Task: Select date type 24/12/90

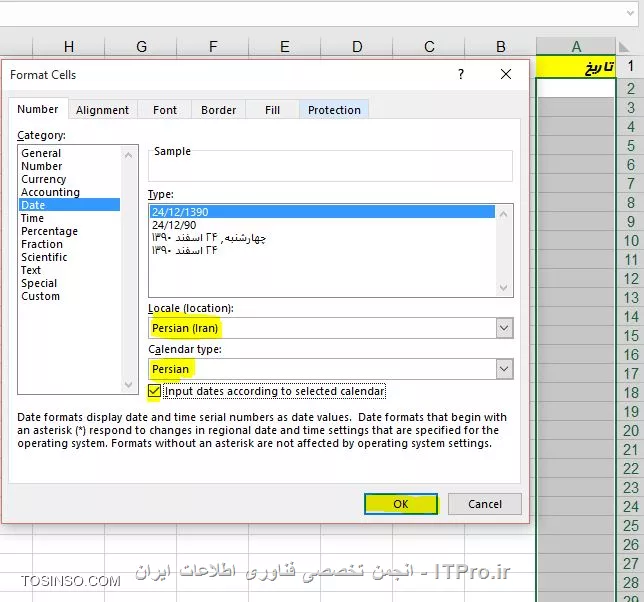Action: 322,225
